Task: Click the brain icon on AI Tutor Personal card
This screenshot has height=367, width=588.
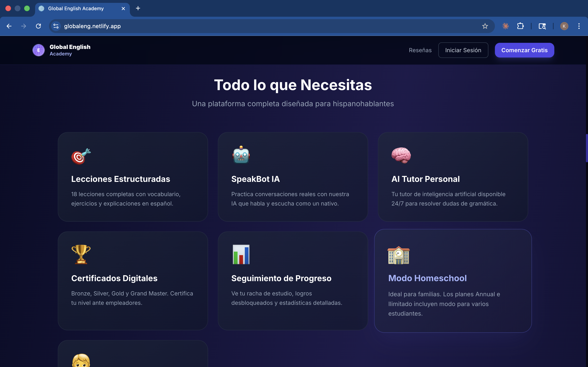Action: [x=401, y=156]
